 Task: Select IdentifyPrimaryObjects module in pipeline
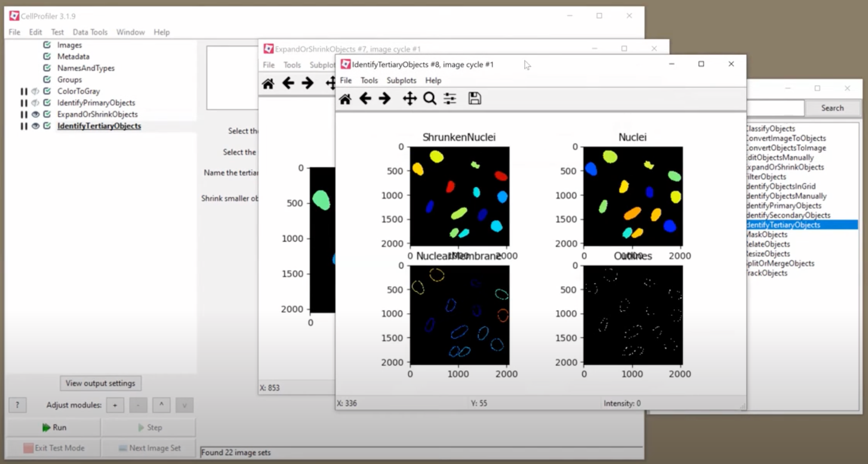point(96,103)
